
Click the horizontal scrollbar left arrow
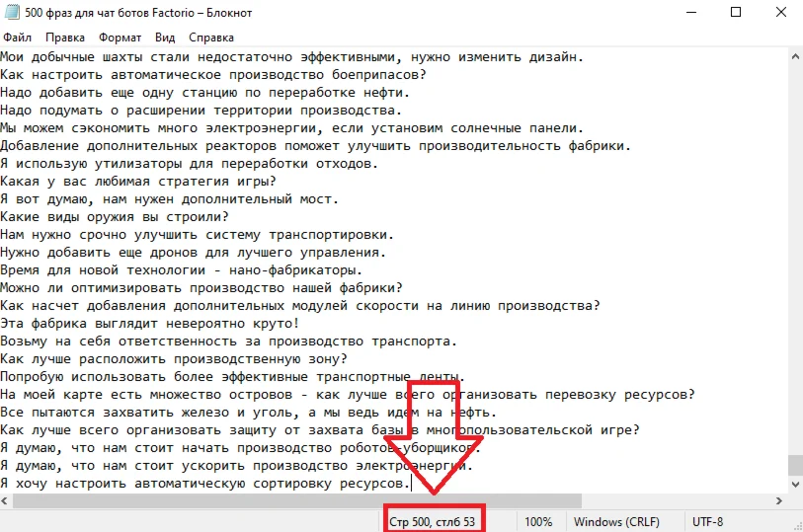coord(5,500)
